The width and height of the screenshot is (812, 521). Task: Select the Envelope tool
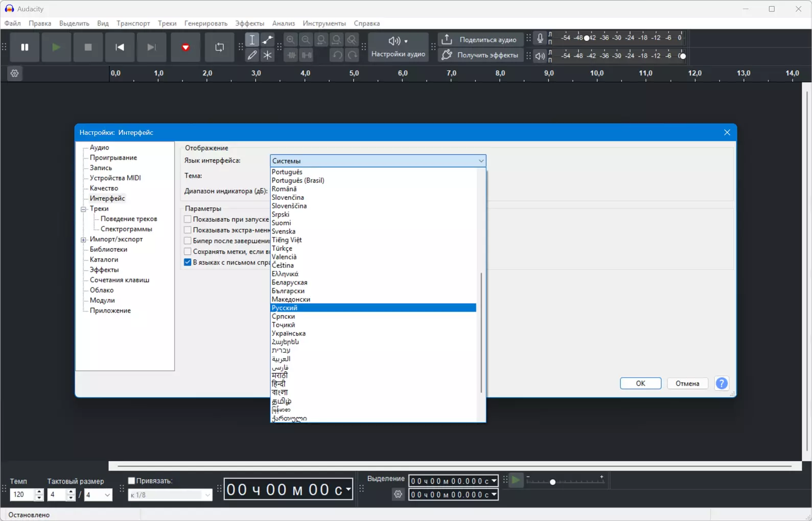(x=267, y=40)
